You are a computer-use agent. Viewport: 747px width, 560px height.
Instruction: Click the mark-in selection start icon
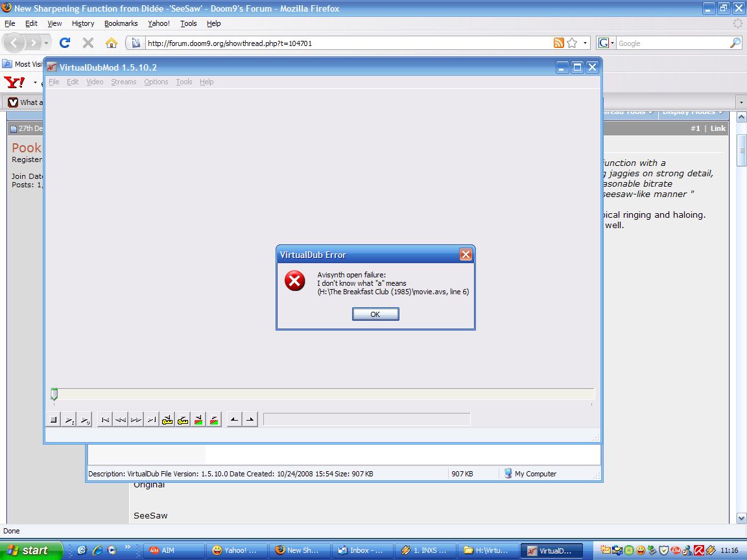[x=234, y=419]
